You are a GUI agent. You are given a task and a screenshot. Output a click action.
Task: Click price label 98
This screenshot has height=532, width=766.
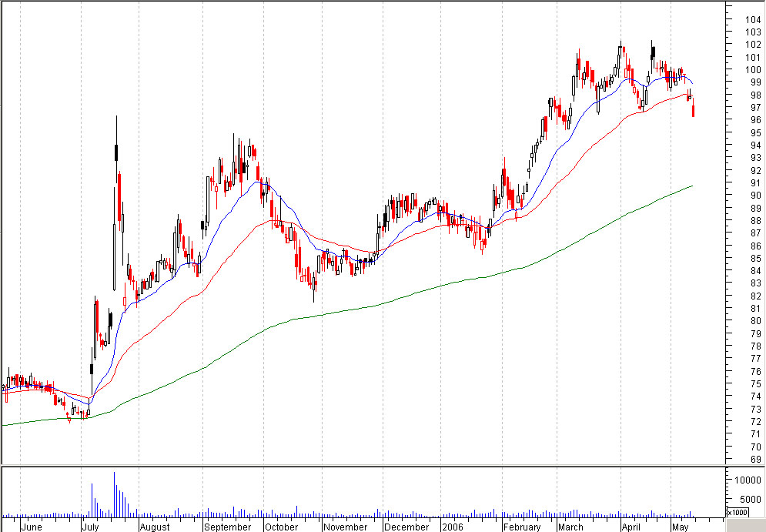(756, 95)
